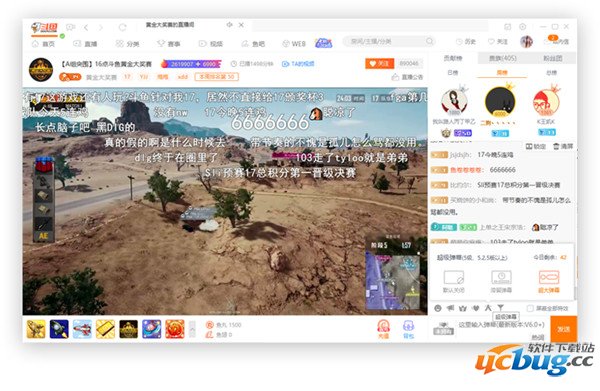Click the person-figure icon in the chat toolbar
The height and width of the screenshot is (391, 600).
[488, 308]
